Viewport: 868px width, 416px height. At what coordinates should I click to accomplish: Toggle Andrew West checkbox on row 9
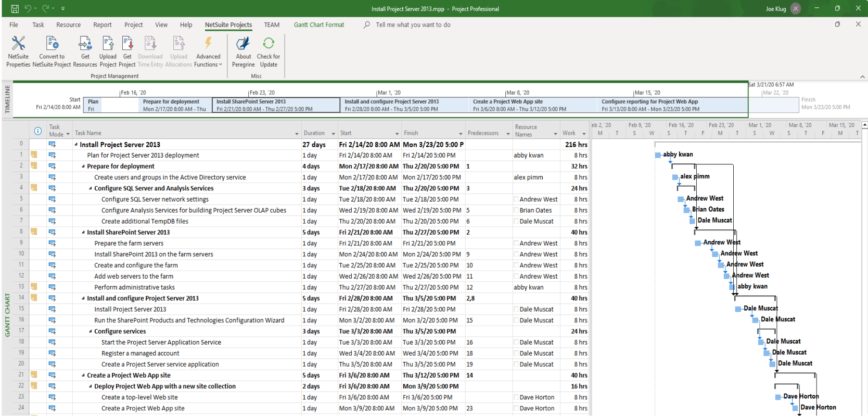[x=516, y=243]
